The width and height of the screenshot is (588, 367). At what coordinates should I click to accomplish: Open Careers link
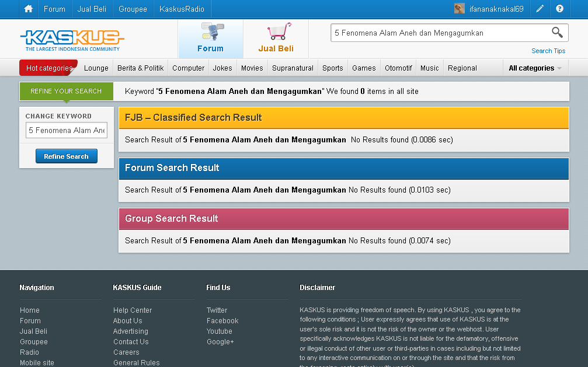pos(126,352)
